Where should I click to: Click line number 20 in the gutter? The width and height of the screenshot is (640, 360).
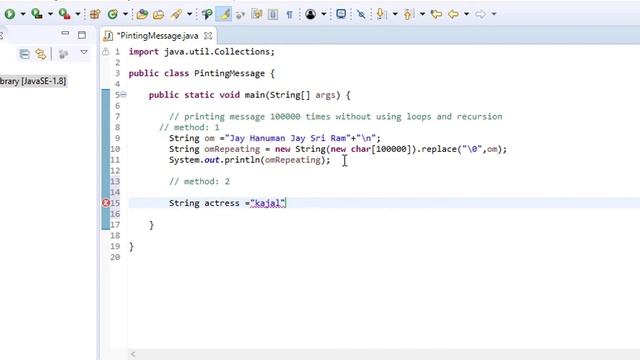click(115, 257)
